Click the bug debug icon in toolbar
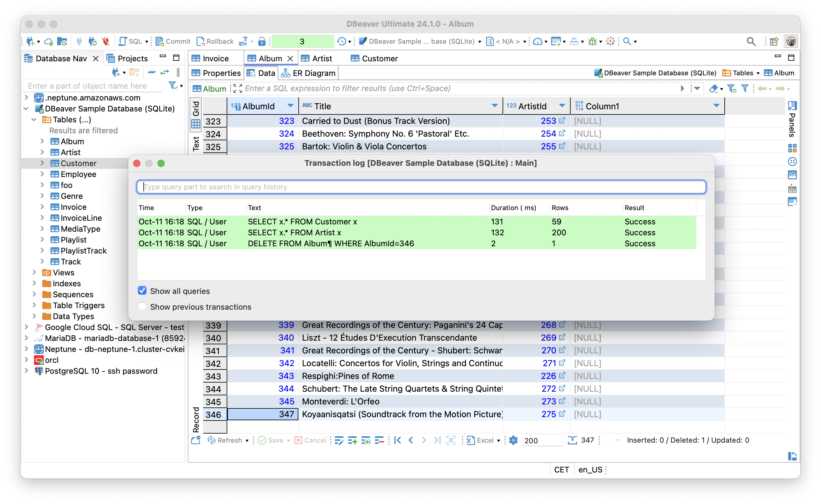Screen dimensions: 821x504 (x=593, y=41)
